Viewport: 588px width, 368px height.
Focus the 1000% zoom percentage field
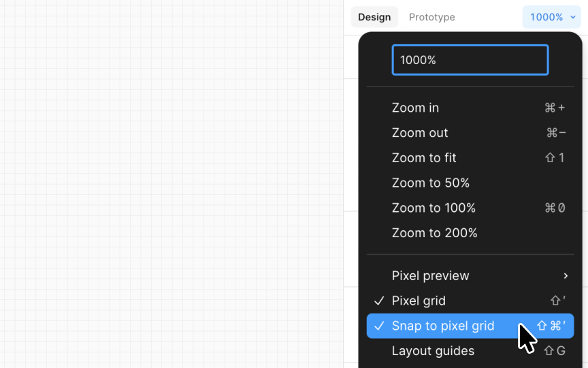pyautogui.click(x=470, y=60)
